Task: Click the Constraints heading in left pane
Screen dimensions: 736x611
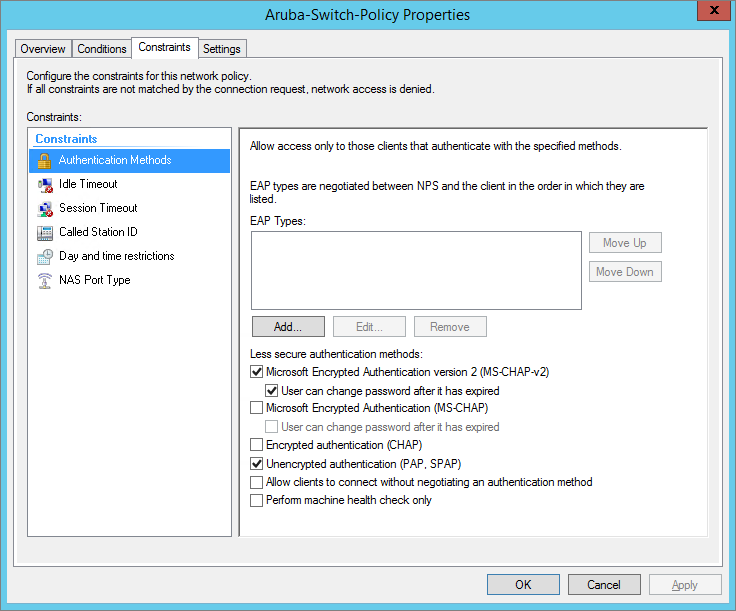Action: [66, 139]
